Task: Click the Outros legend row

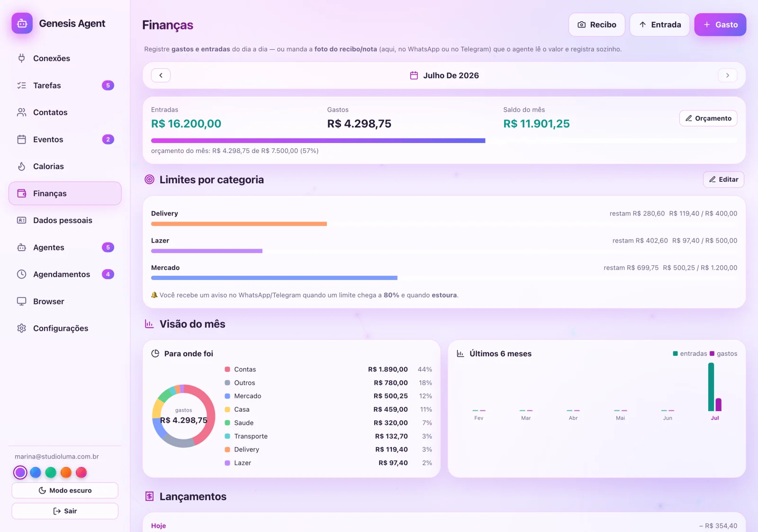Action: click(328, 383)
